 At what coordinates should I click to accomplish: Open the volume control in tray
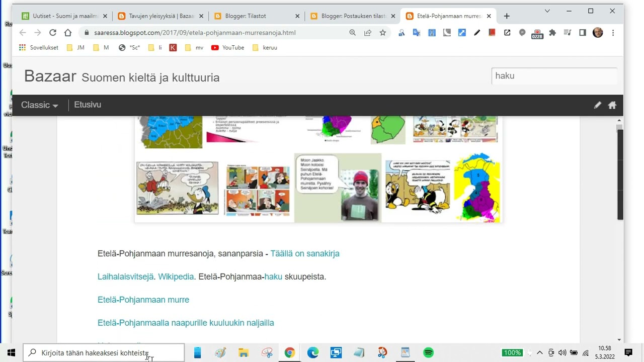[562, 352]
